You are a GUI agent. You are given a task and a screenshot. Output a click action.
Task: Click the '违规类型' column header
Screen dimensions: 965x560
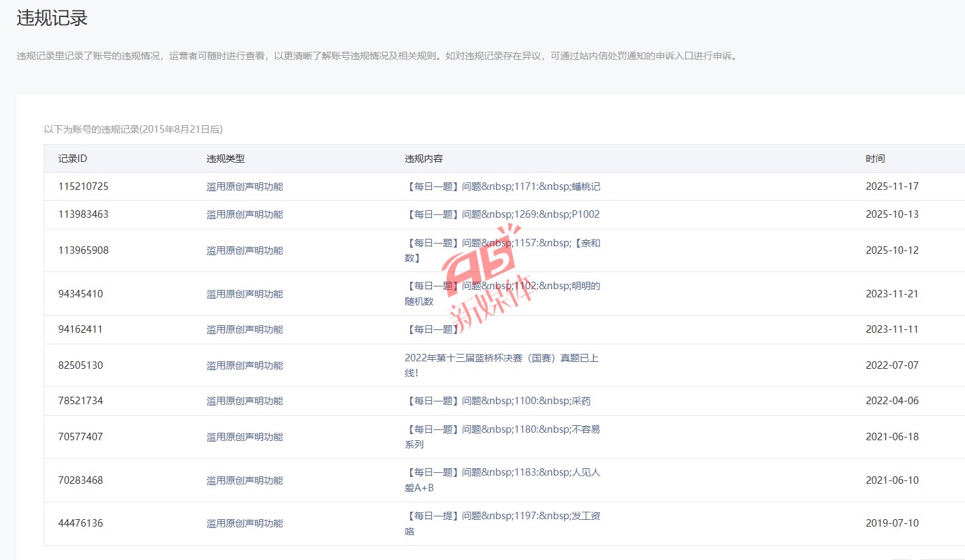point(225,159)
